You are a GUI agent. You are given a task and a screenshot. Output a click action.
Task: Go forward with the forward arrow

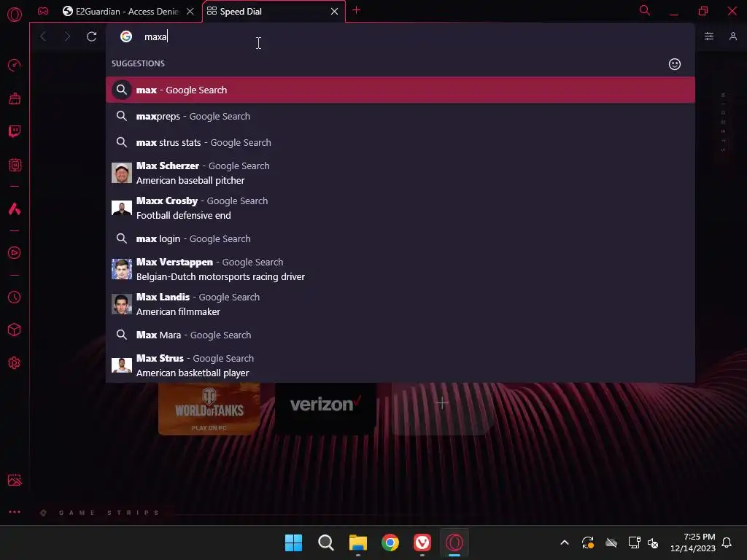(67, 36)
